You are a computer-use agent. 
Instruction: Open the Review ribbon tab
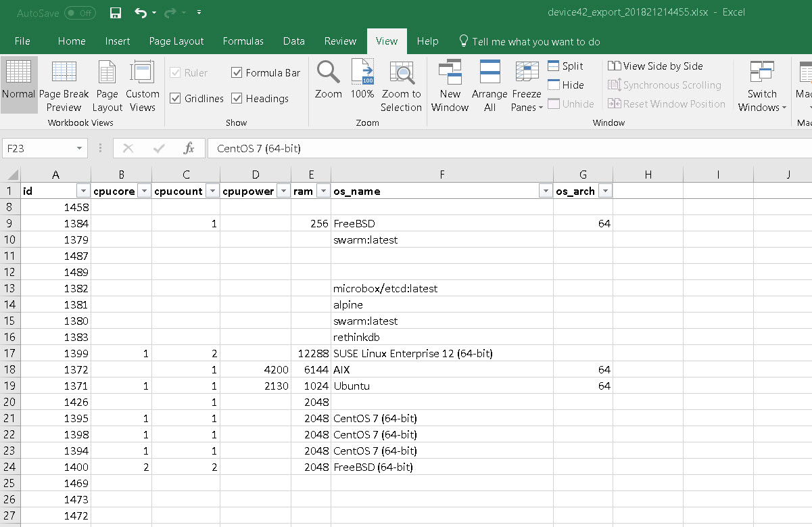point(340,41)
